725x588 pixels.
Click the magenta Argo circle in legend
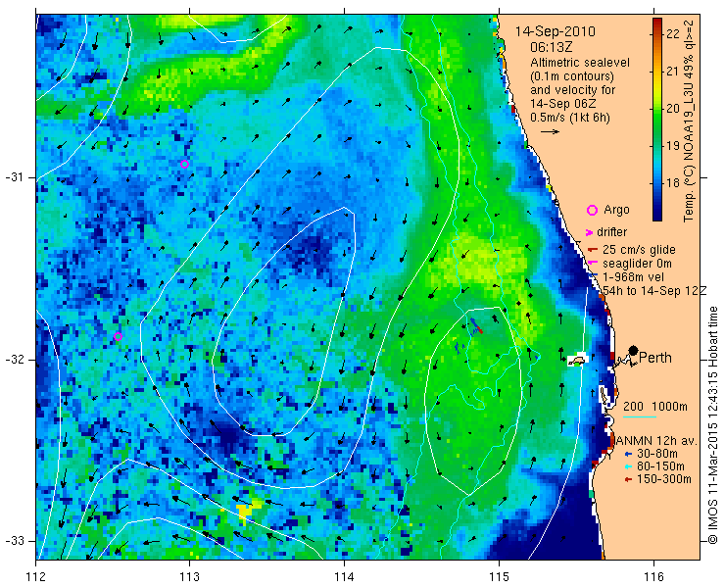592,211
